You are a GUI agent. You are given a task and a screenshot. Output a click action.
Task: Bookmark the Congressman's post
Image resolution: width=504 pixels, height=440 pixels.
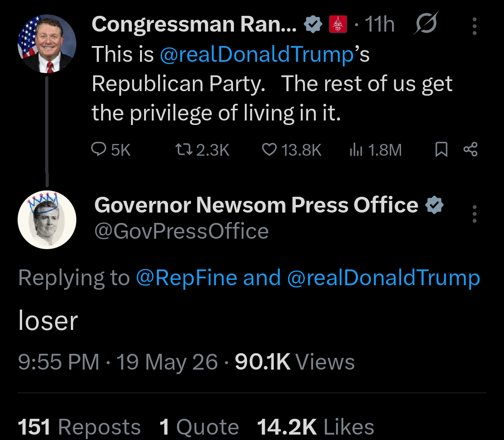tap(441, 149)
